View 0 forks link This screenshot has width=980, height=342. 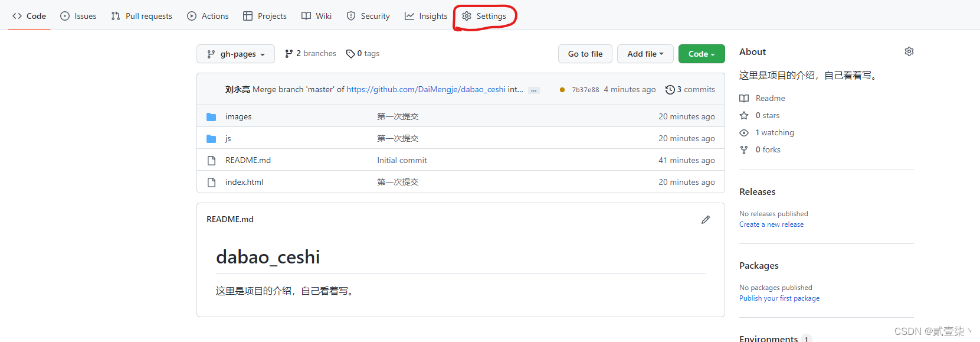(x=768, y=149)
